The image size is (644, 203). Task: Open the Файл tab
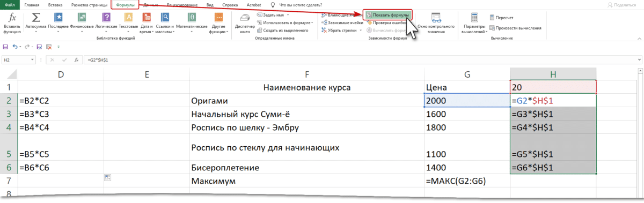(9, 4)
